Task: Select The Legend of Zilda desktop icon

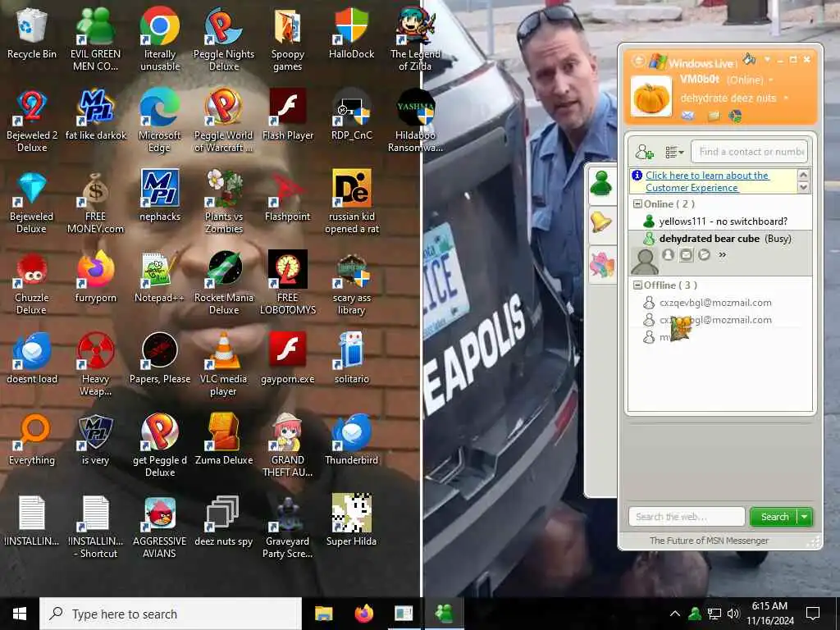Action: coord(416,39)
